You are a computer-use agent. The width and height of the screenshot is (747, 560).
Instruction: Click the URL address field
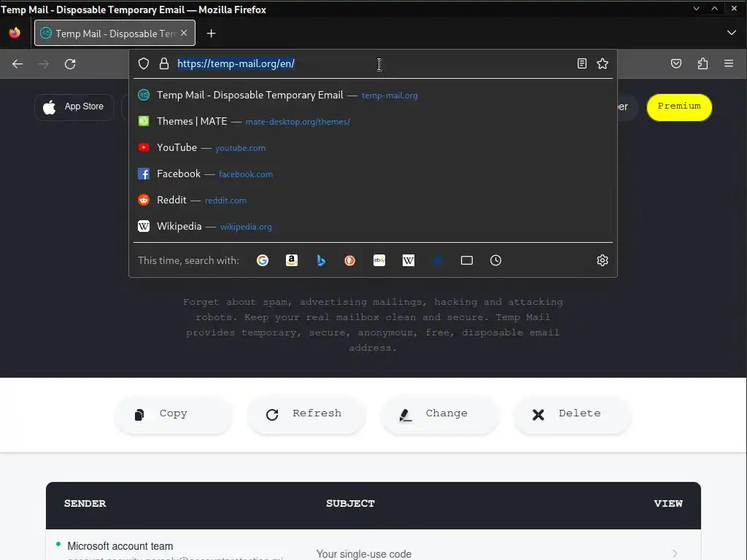374,64
